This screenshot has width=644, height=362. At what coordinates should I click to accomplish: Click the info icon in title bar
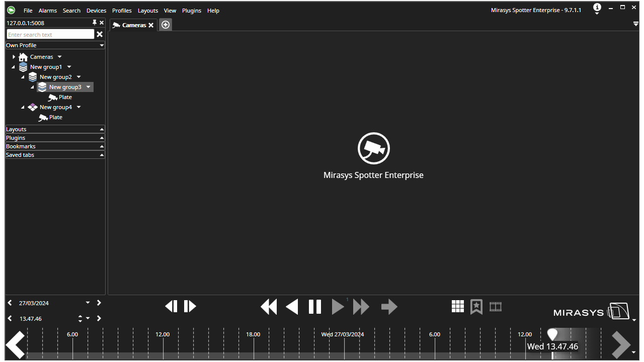pos(597,8)
